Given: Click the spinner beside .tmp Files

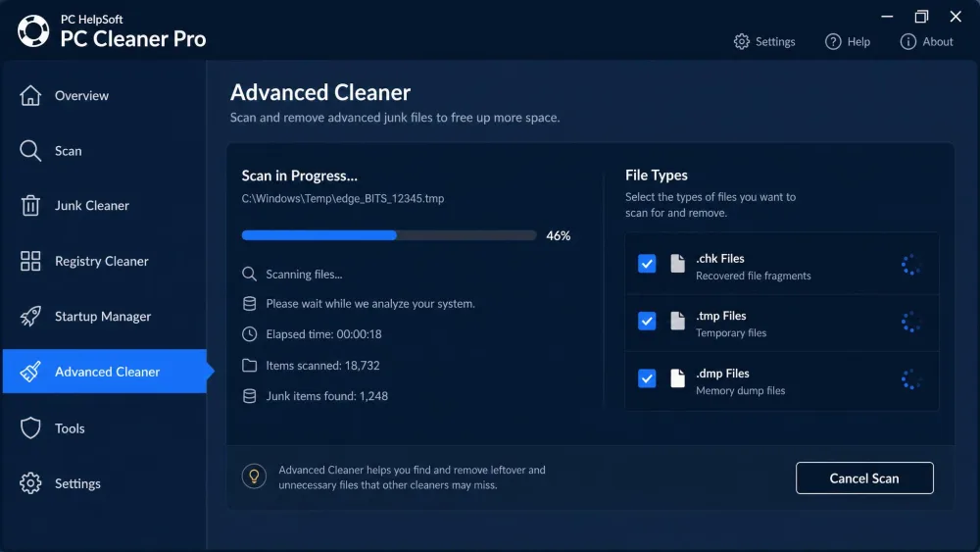Looking at the screenshot, I should [910, 322].
